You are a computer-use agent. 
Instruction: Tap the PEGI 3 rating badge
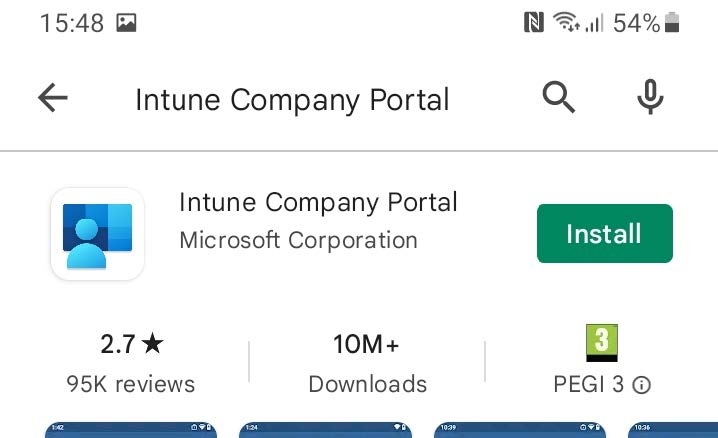click(x=602, y=343)
